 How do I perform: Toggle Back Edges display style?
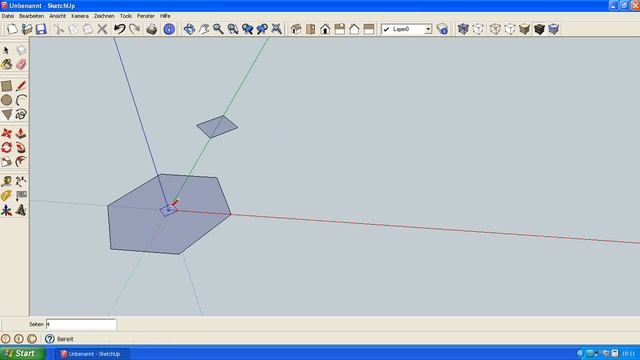pyautogui.click(x=478, y=29)
